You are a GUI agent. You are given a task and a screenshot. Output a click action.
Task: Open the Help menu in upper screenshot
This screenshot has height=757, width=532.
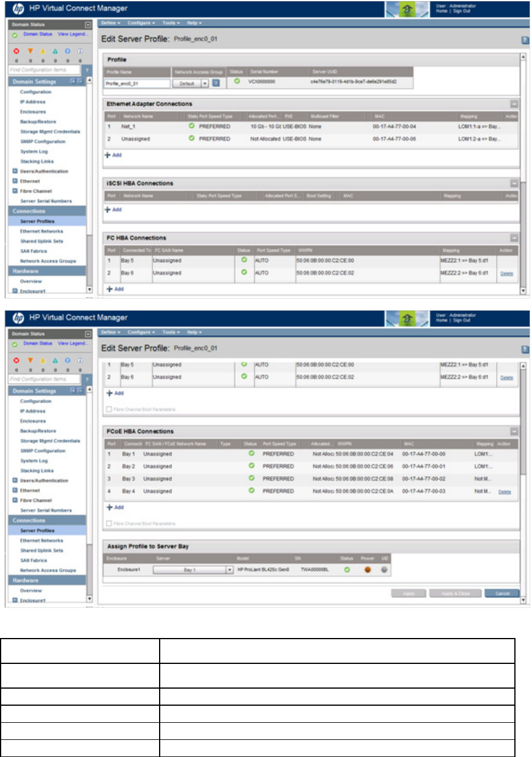(x=194, y=22)
